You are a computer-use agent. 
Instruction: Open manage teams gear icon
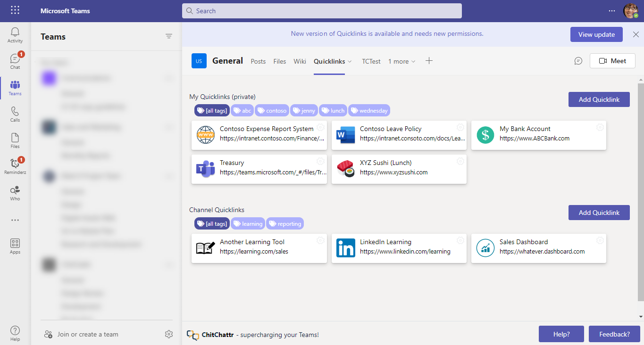point(169,334)
